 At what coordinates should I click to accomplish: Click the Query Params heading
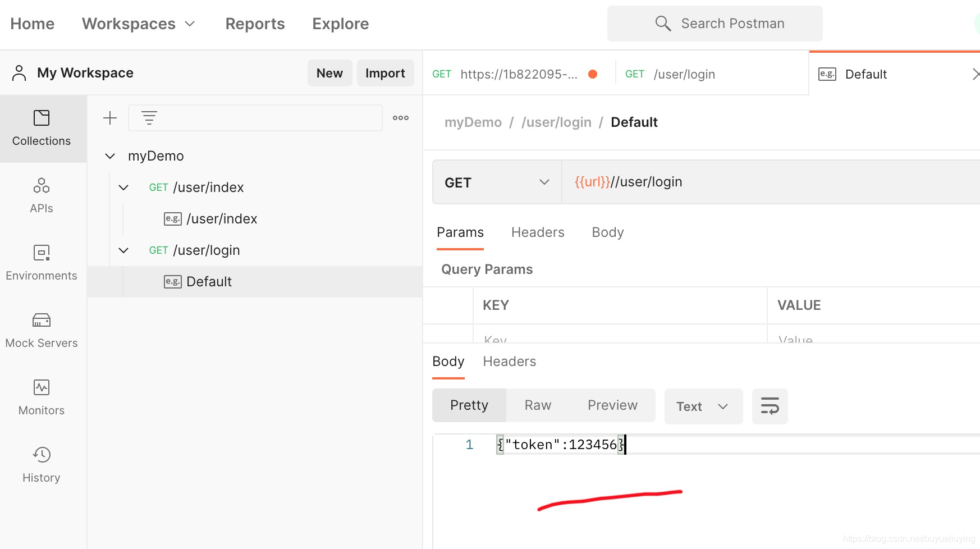[487, 269]
